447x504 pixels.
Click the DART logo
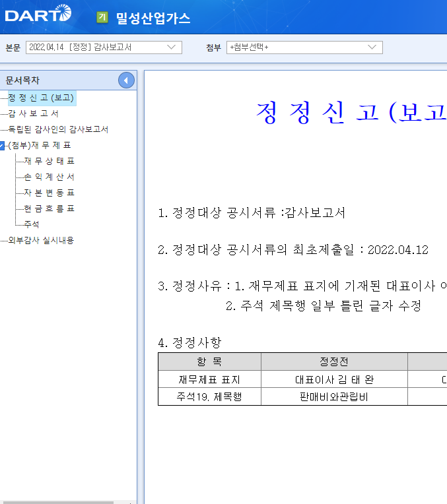tap(38, 13)
